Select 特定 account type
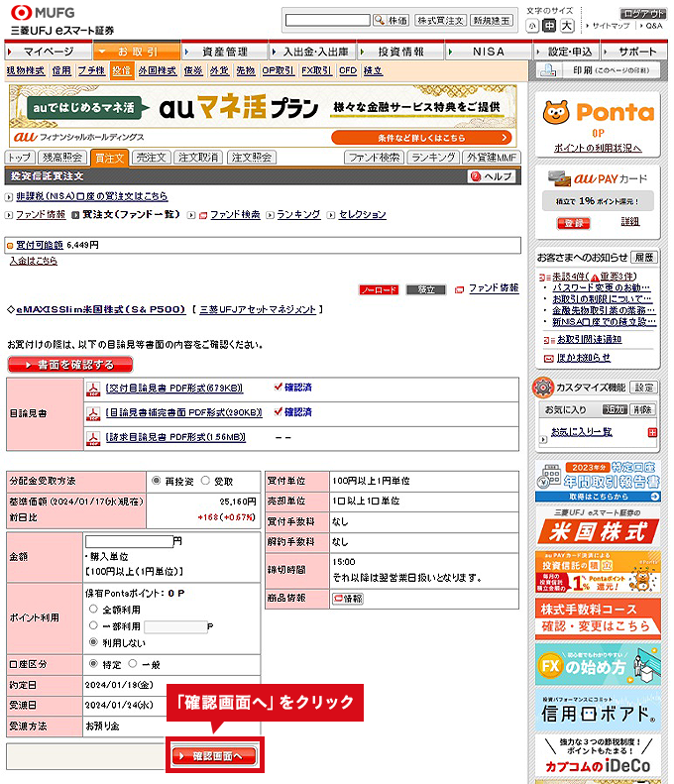Screen dimensions: 674x784 coord(93,663)
